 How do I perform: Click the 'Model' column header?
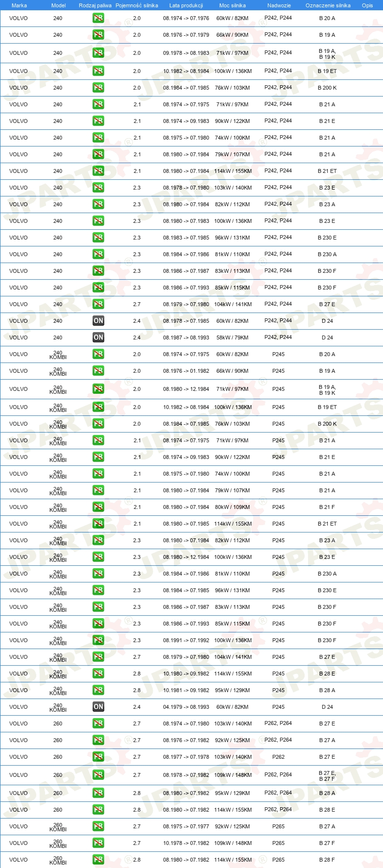click(x=58, y=5)
